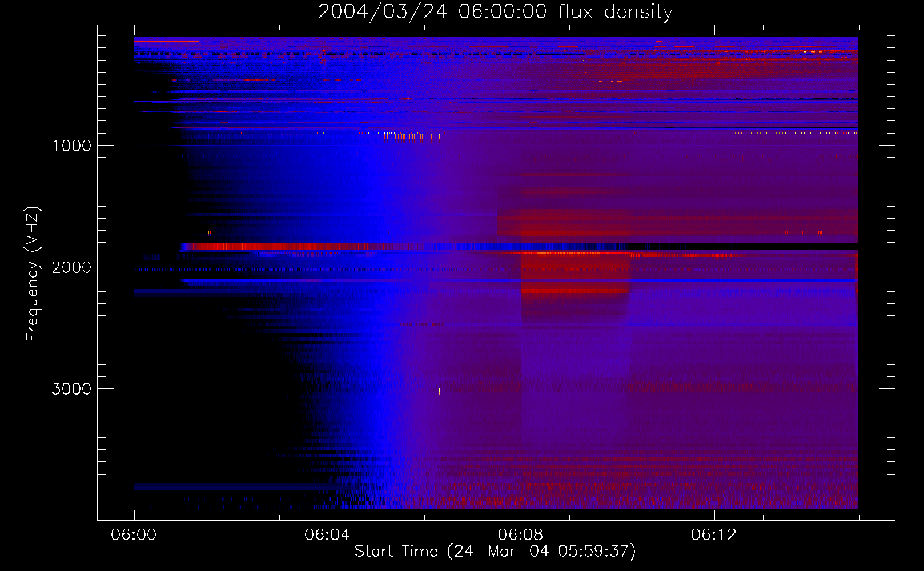The width and height of the screenshot is (924, 571).
Task: Select the 'Start Time (24-Mar-04 05:59:37)' axis label
Action: point(495,552)
